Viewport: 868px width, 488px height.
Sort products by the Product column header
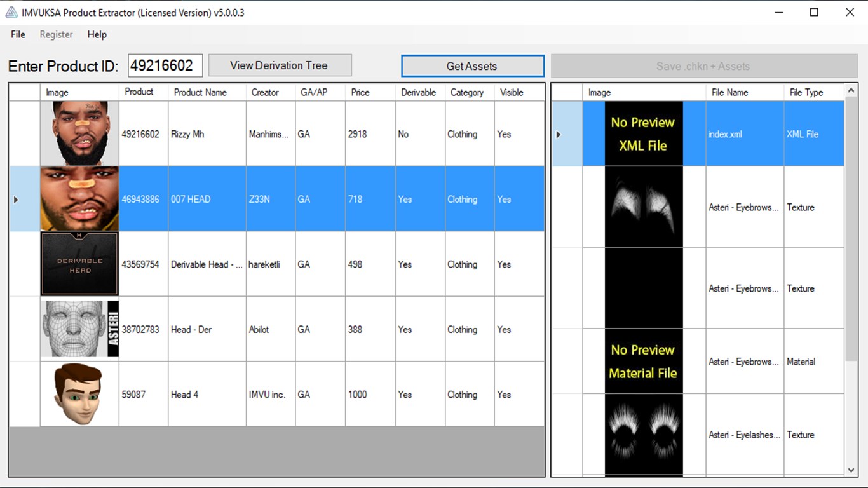(144, 92)
